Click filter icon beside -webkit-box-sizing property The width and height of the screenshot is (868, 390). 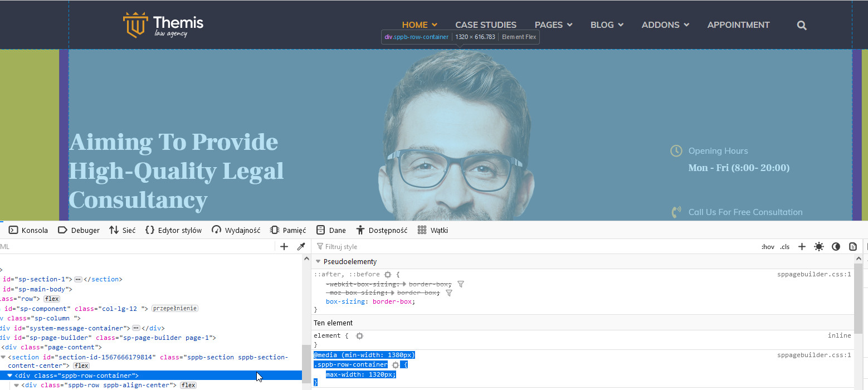tap(460, 284)
